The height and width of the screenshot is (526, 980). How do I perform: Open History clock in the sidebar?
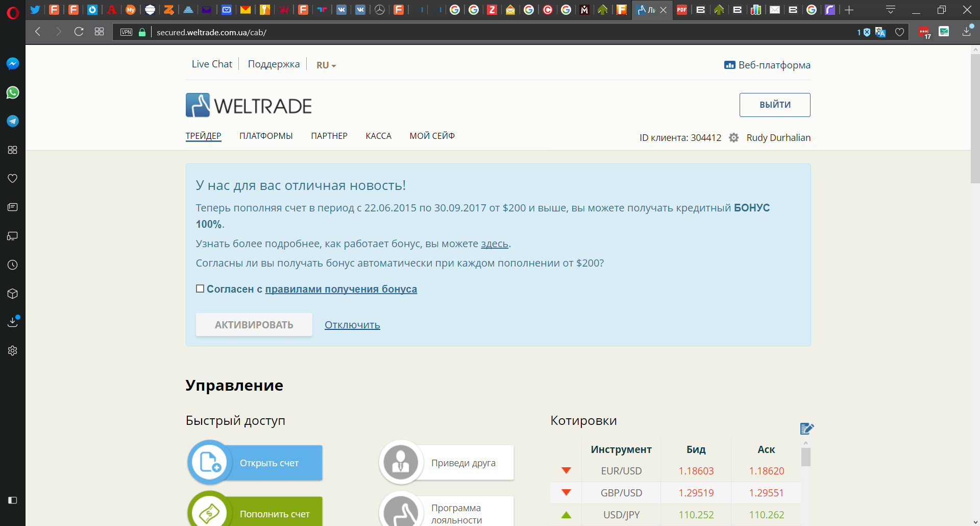(x=13, y=265)
